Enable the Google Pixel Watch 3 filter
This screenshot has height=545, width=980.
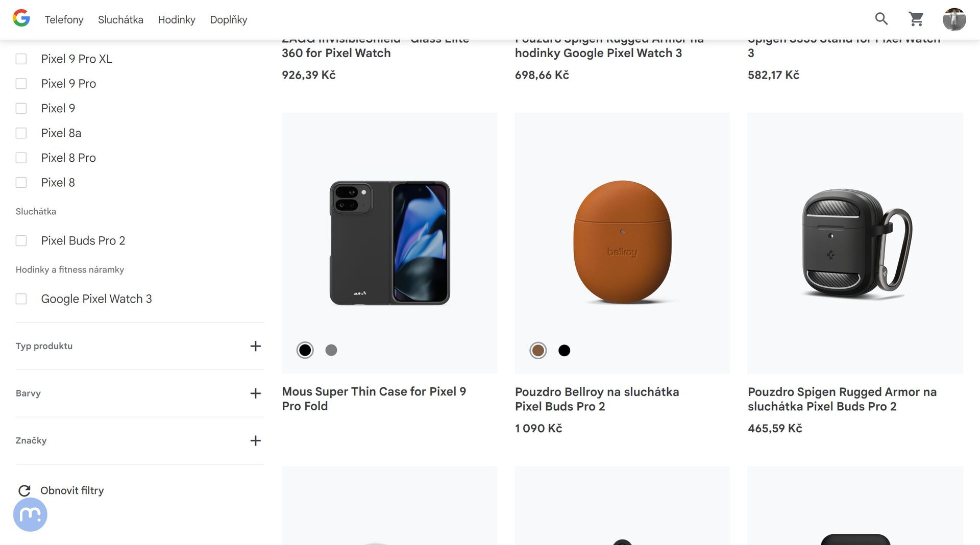pos(21,299)
